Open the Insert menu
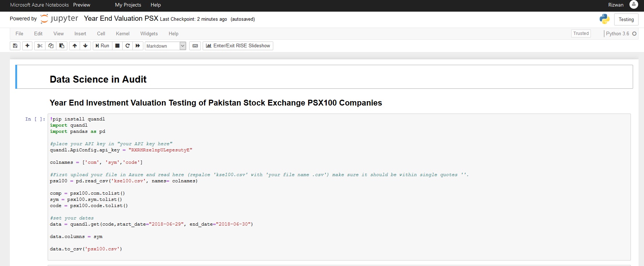Viewport: 644px width, 266px height. point(80,33)
